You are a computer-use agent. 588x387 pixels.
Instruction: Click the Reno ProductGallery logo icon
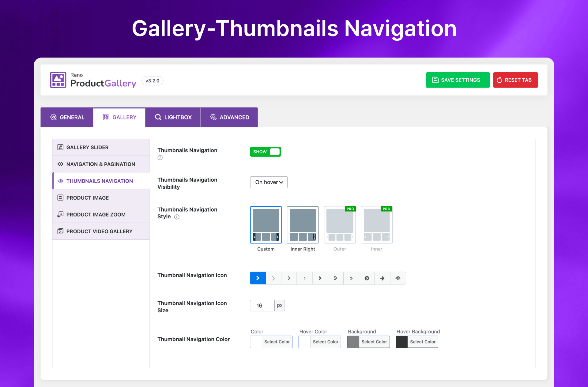pyautogui.click(x=58, y=80)
